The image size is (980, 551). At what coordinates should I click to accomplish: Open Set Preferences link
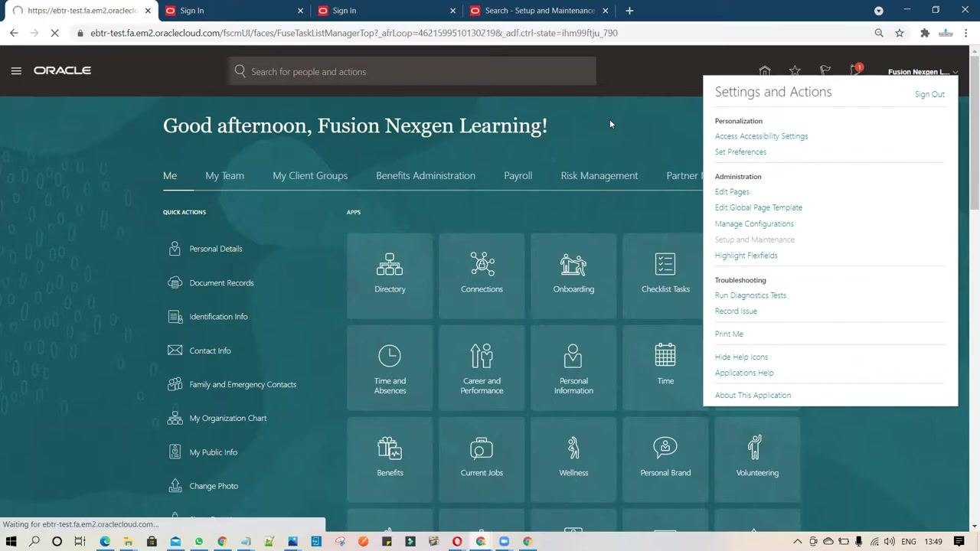pyautogui.click(x=740, y=152)
